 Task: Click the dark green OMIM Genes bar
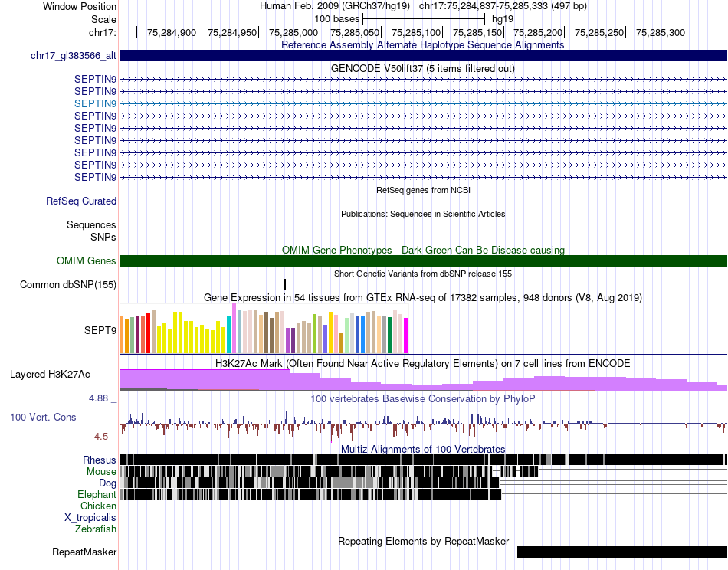tap(424, 260)
